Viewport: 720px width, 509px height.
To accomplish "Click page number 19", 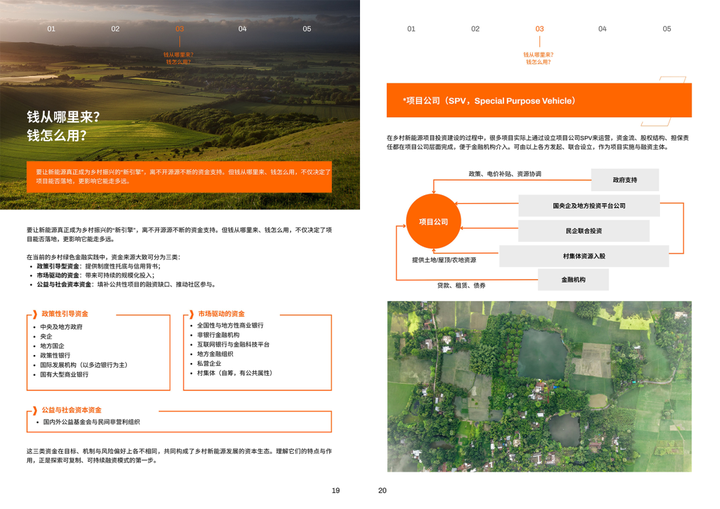I will 336,490.
